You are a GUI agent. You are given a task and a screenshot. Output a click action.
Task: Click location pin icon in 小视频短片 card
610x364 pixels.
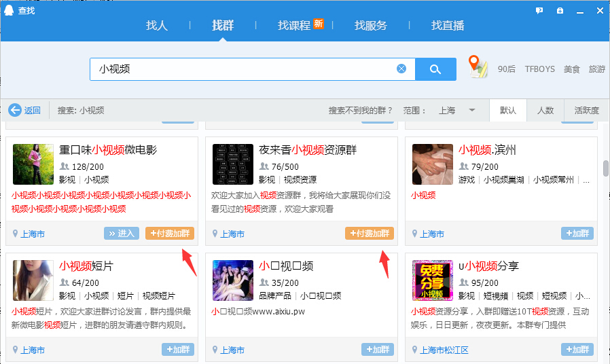[15, 350]
